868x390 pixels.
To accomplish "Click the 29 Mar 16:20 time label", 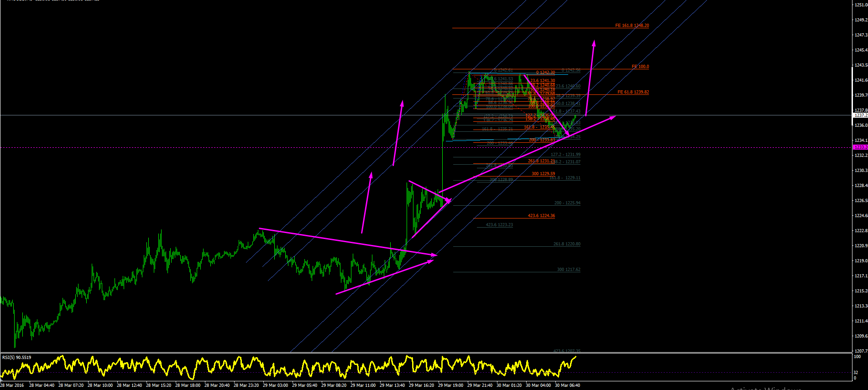I will pos(421,385).
